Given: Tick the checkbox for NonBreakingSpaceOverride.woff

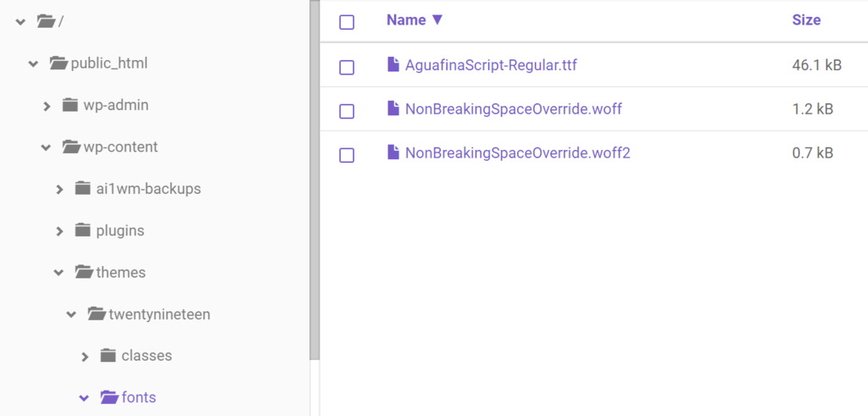Looking at the screenshot, I should (347, 111).
